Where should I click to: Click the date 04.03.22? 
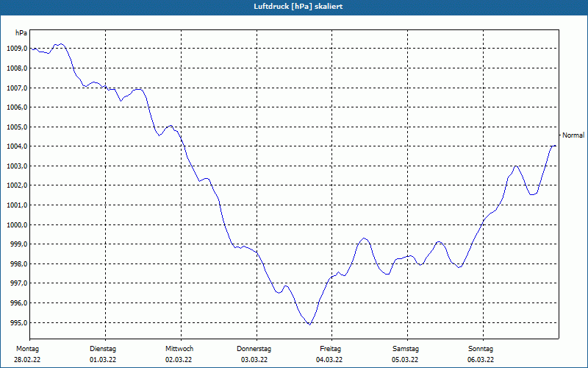click(x=329, y=360)
